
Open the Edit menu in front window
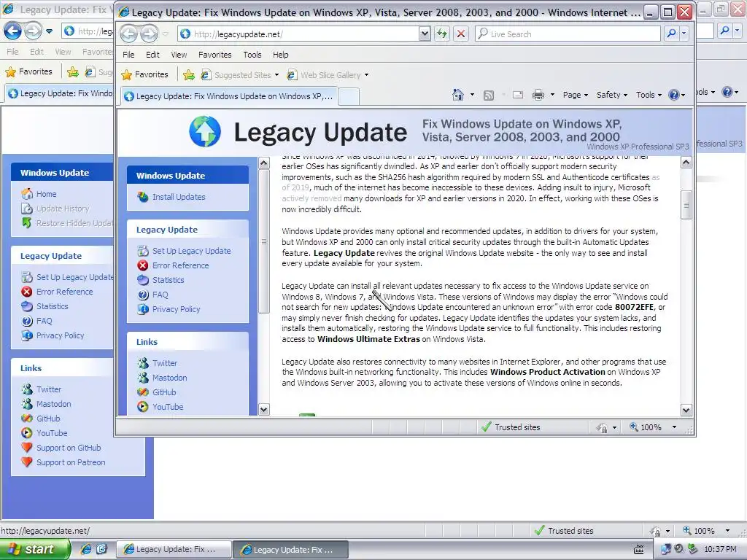152,55
